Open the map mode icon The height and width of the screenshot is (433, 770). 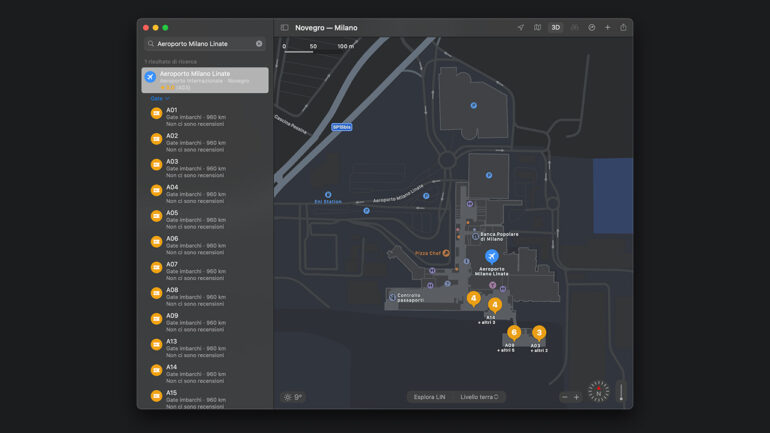(x=537, y=28)
